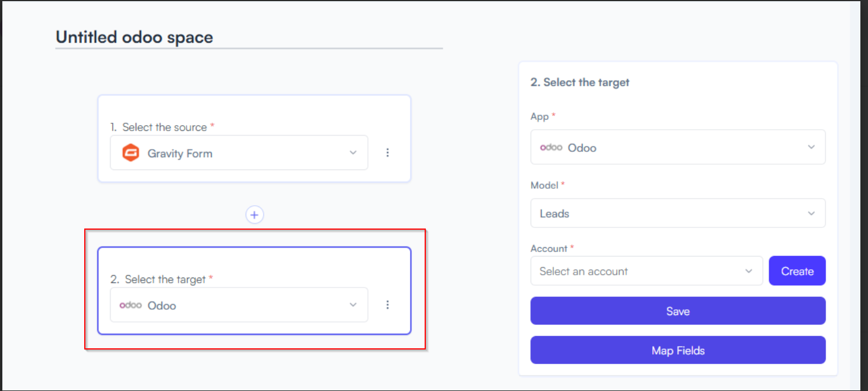This screenshot has height=391, width=868.
Task: Add a step with the plus icon
Action: [254, 214]
